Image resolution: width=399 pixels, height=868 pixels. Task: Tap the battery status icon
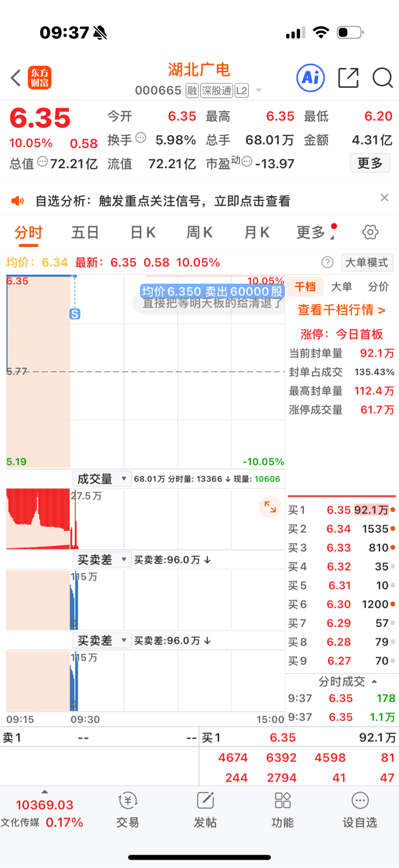[350, 33]
